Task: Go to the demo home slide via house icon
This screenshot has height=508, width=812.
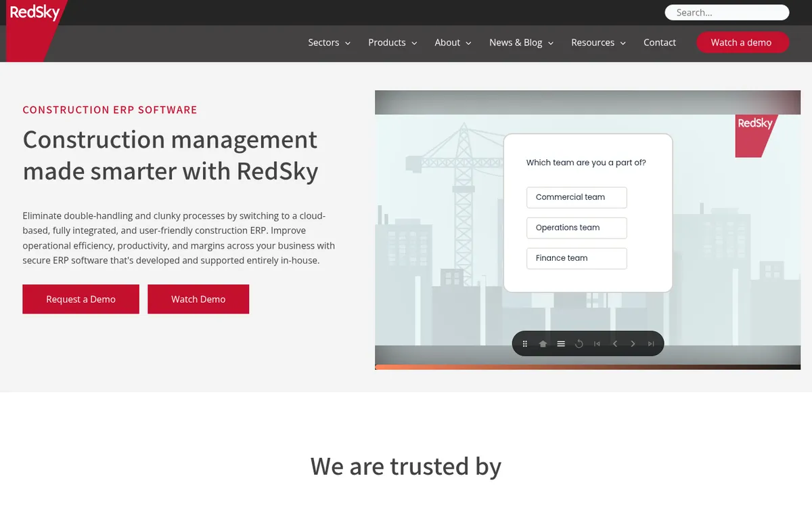Action: click(x=543, y=343)
